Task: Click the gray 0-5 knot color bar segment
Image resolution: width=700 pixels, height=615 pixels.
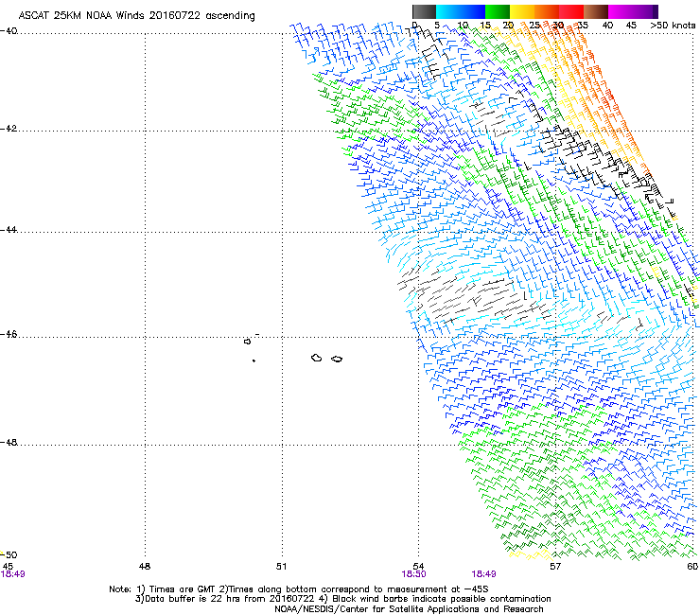Action: (x=424, y=11)
